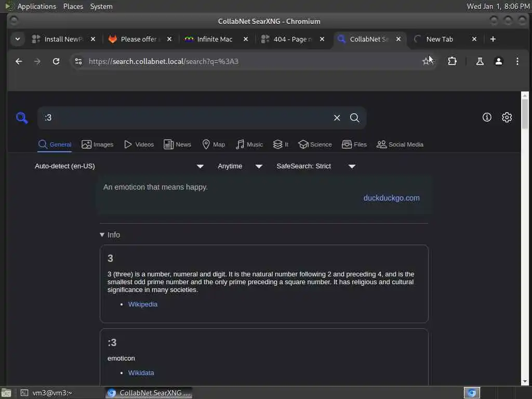Open the browser profile icon
Image resolution: width=532 pixels, height=399 pixels.
(498, 61)
